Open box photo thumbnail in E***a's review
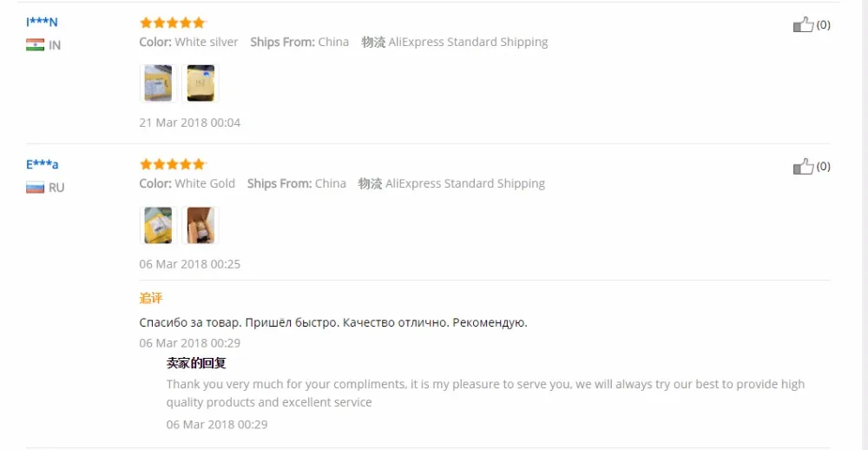 tap(201, 225)
